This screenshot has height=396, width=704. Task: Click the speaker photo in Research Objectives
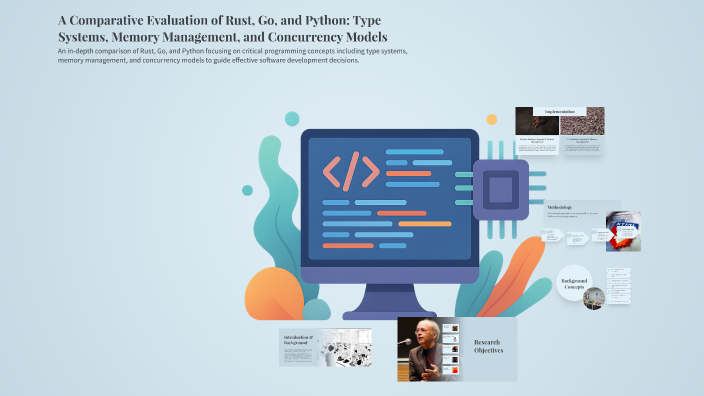[424, 349]
